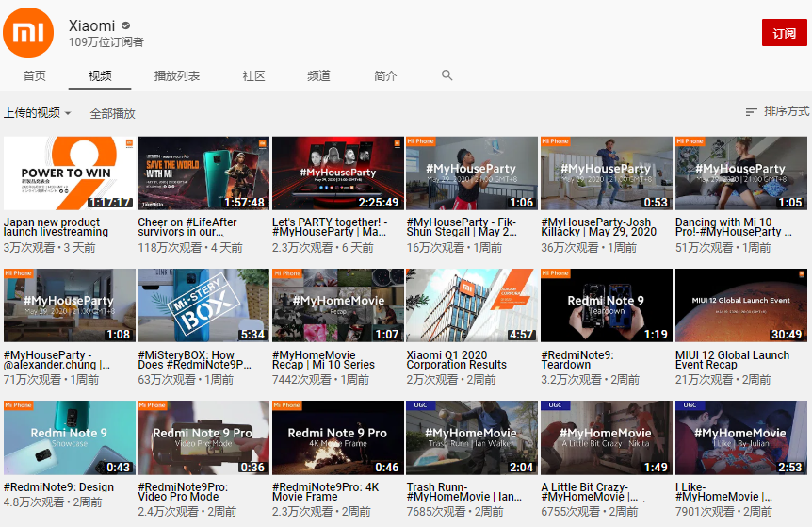Open the Josh Killacky 0:53 thumbnail
The image size is (812, 527).
point(607,173)
